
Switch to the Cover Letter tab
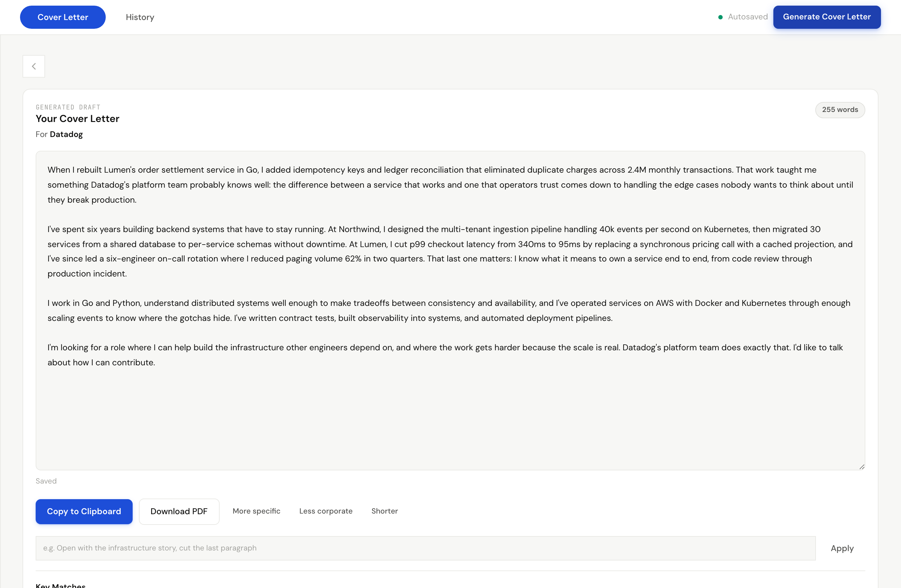point(63,17)
